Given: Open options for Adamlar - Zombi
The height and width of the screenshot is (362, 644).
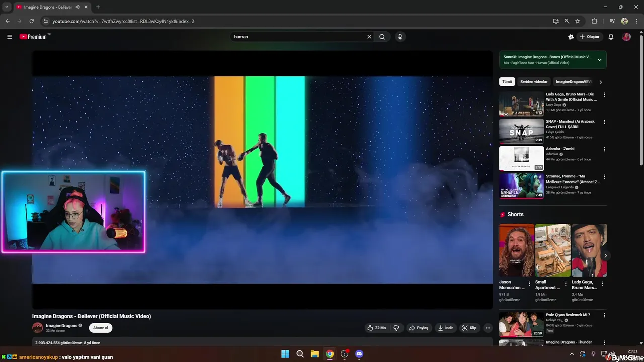Looking at the screenshot, I should [604, 149].
